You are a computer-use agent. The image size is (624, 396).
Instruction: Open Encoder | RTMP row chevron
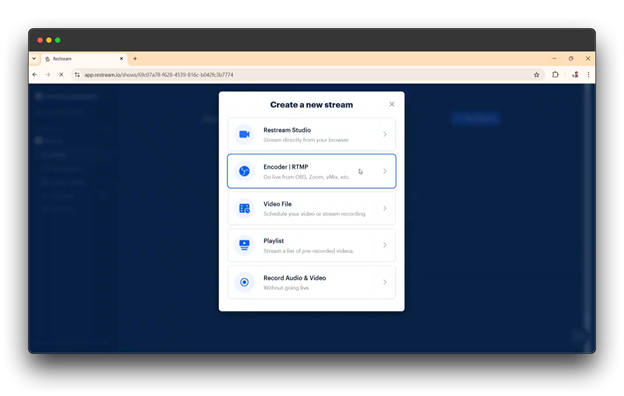[x=385, y=171]
